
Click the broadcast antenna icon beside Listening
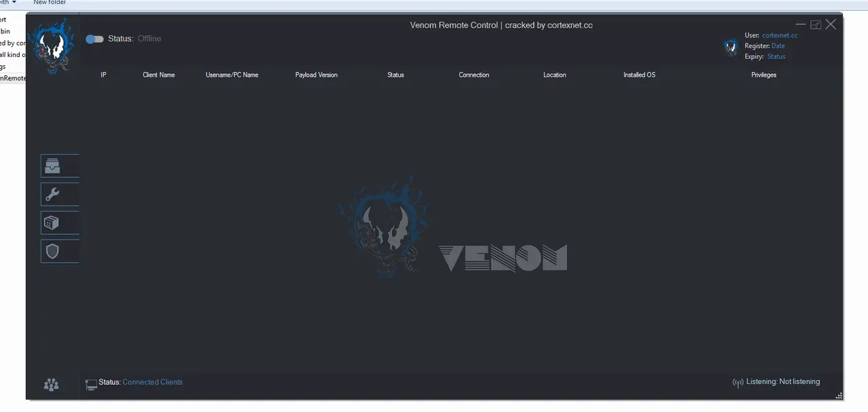click(x=738, y=382)
